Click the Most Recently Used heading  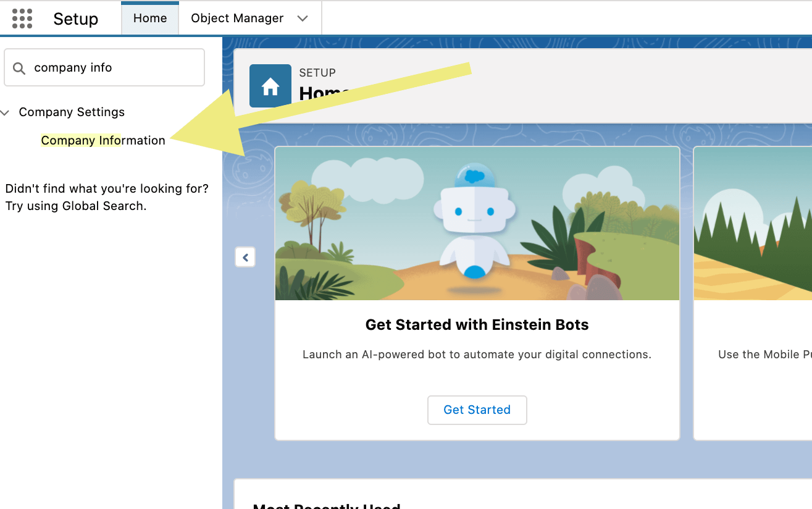pyautogui.click(x=326, y=505)
